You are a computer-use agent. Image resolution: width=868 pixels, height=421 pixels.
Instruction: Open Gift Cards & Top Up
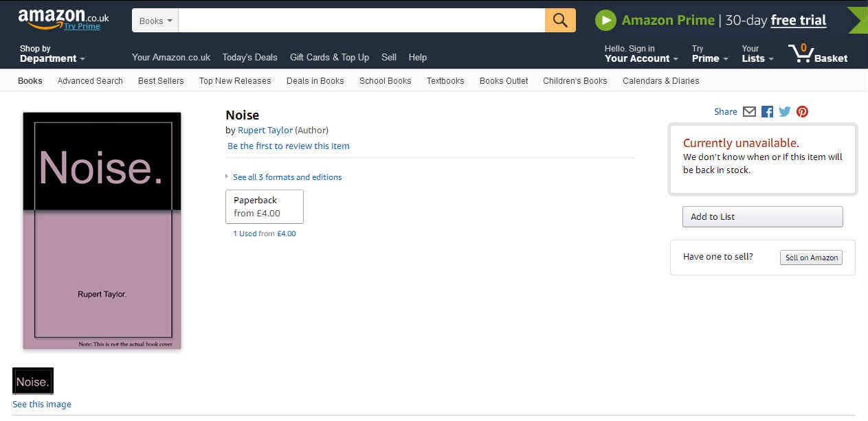(329, 58)
